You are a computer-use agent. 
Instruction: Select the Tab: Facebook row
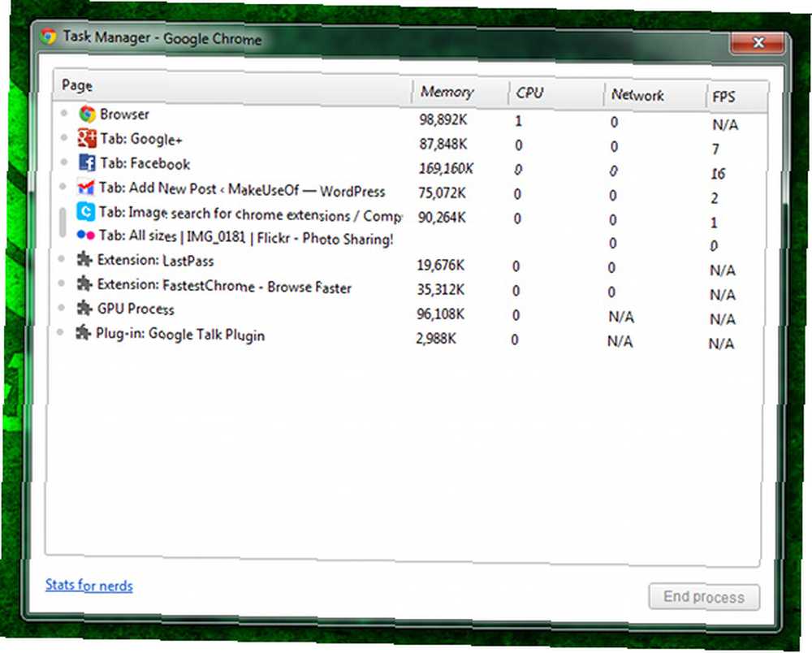click(409, 166)
